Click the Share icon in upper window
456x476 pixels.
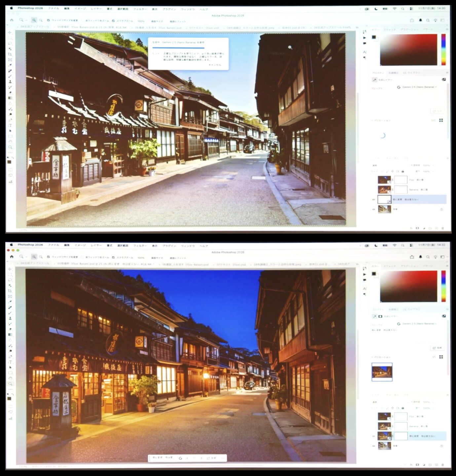tap(412, 20)
